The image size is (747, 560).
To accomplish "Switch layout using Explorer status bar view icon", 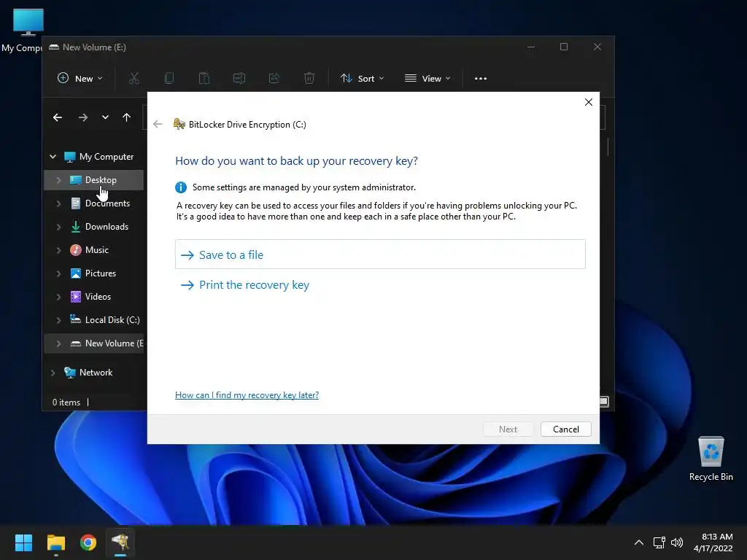I will (603, 402).
